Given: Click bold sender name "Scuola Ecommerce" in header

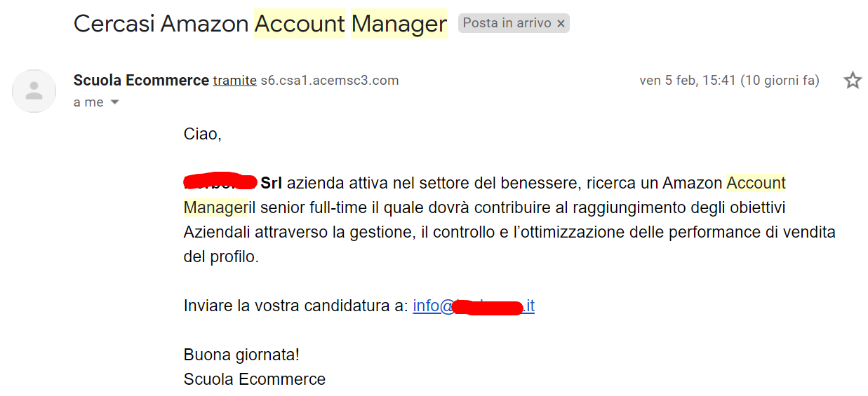Looking at the screenshot, I should (141, 80).
